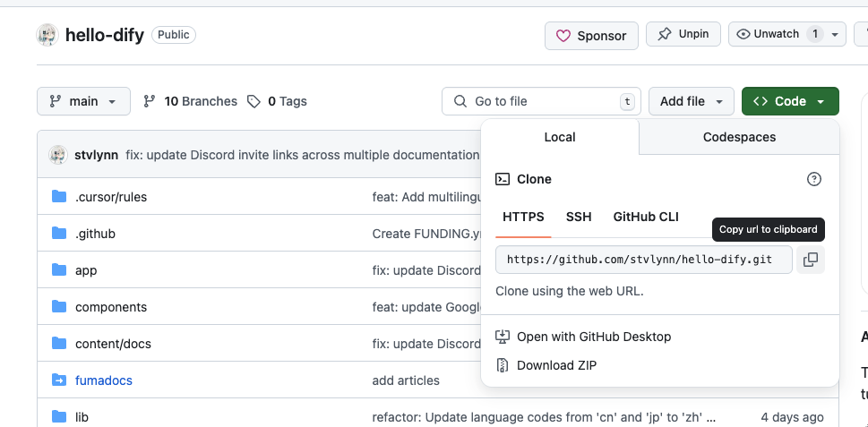Screen dimensions: 868x427
Task: Open the .cursor/rules folder
Action: pyautogui.click(x=111, y=197)
